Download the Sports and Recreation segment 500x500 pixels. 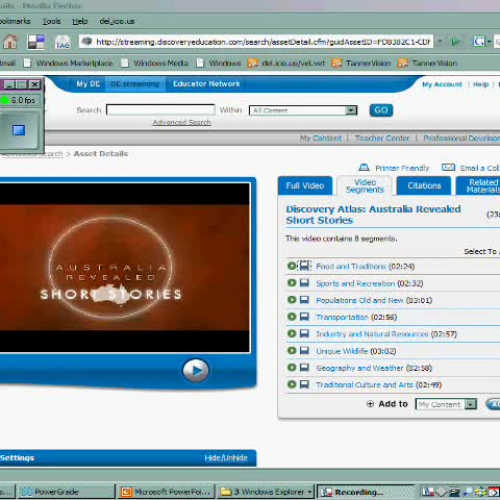[304, 283]
